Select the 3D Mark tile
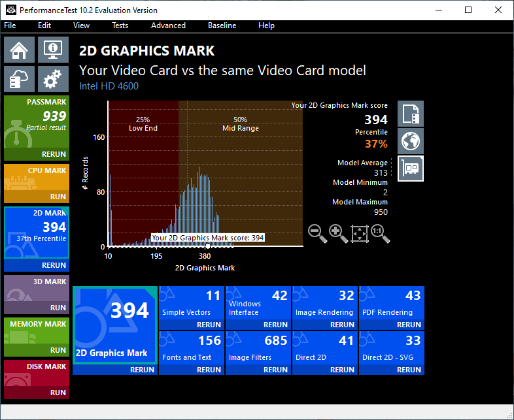Viewport: 514px width, 420px height. 37,288
